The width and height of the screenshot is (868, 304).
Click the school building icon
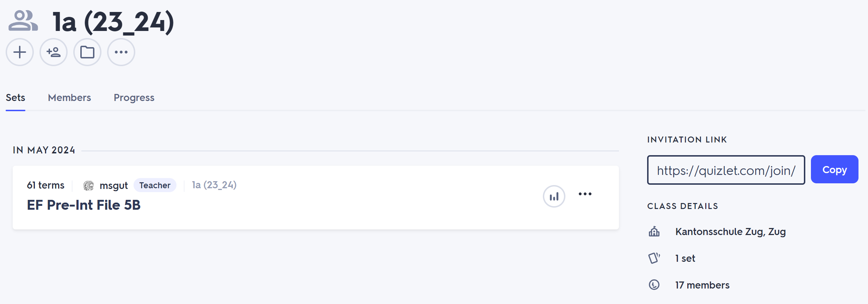point(654,232)
